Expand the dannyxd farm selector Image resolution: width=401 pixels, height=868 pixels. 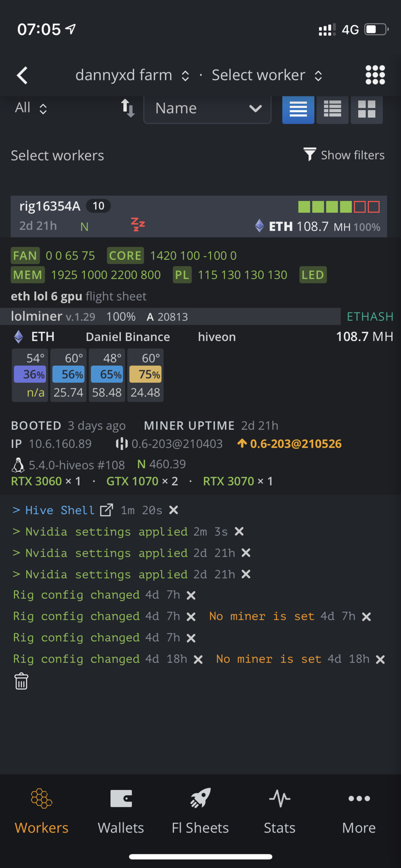click(x=132, y=75)
